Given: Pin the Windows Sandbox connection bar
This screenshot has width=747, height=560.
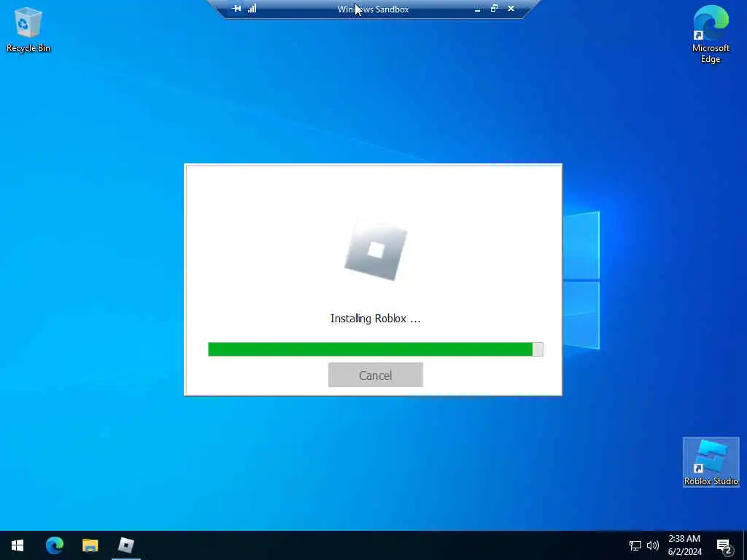Looking at the screenshot, I should tap(236, 9).
